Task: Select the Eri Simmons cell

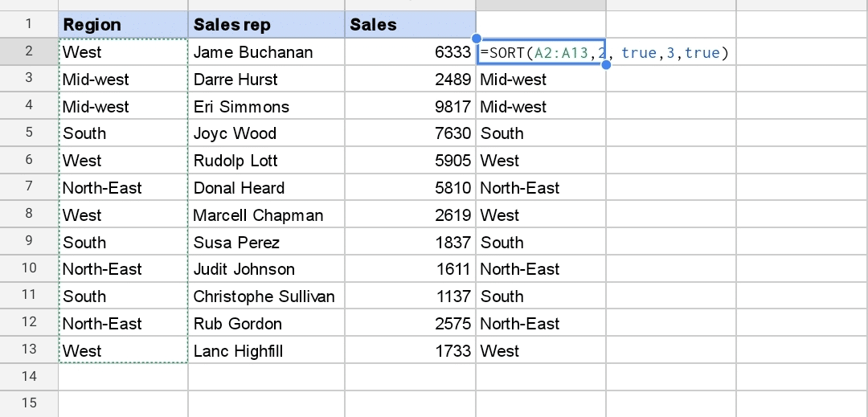Action: [x=266, y=107]
